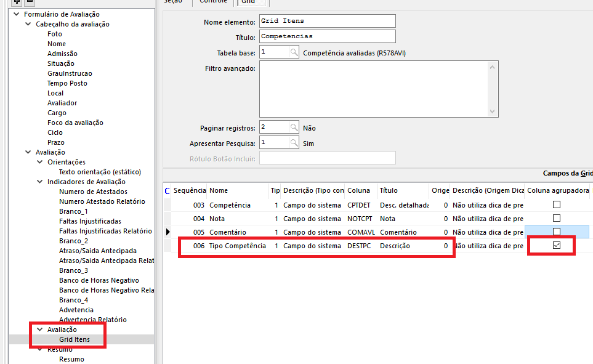Collapse the Cabeçalho da avaliação node
This screenshot has width=593, height=364.
click(x=28, y=24)
